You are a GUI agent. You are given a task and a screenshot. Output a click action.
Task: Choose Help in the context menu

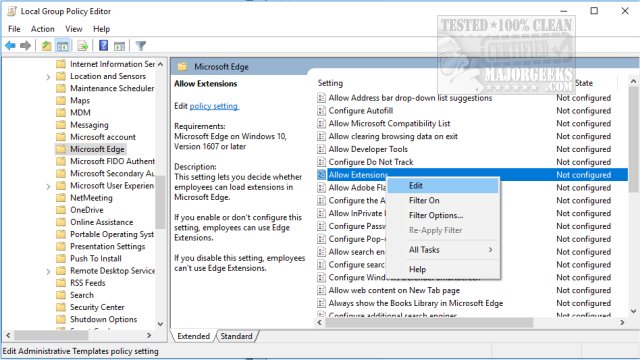point(442,269)
